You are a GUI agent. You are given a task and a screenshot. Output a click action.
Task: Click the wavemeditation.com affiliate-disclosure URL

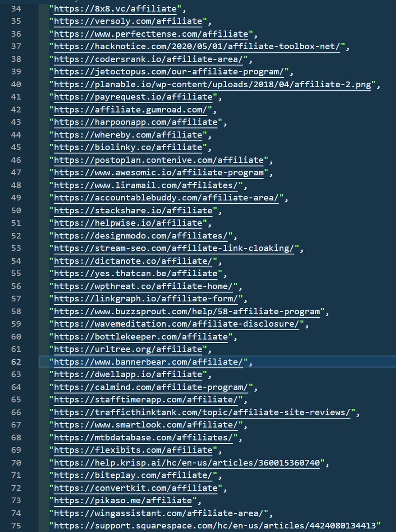pos(176,324)
